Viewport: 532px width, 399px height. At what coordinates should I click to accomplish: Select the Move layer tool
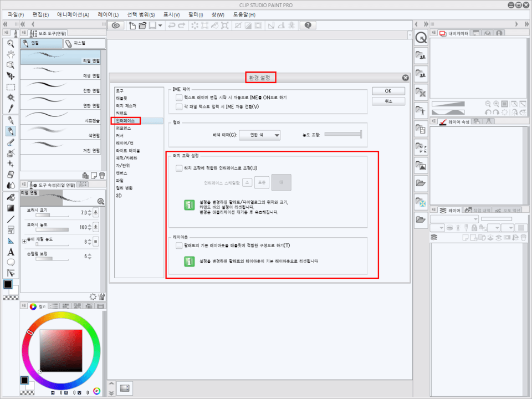11,76
